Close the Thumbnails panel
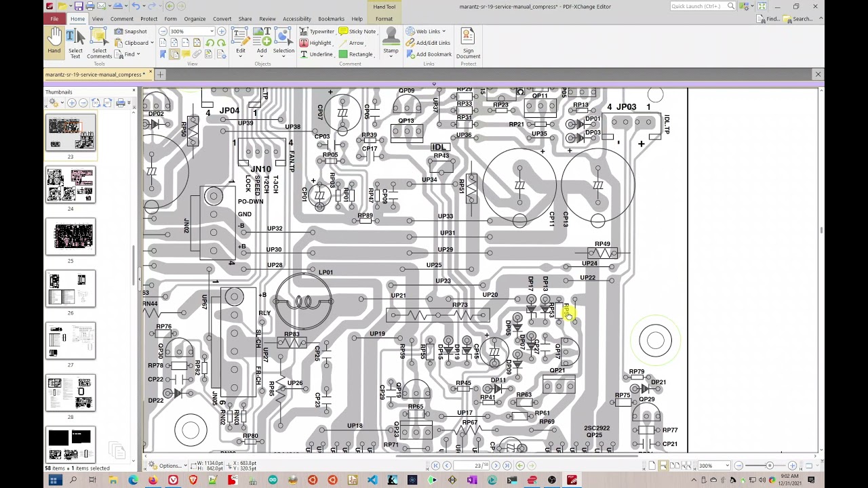The width and height of the screenshot is (868, 488). point(134,90)
